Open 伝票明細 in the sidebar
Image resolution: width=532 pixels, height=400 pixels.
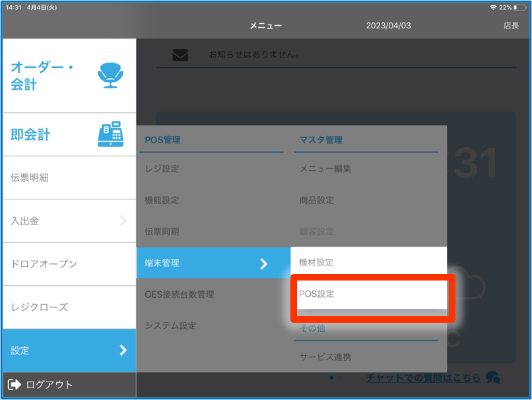pyautogui.click(x=30, y=178)
